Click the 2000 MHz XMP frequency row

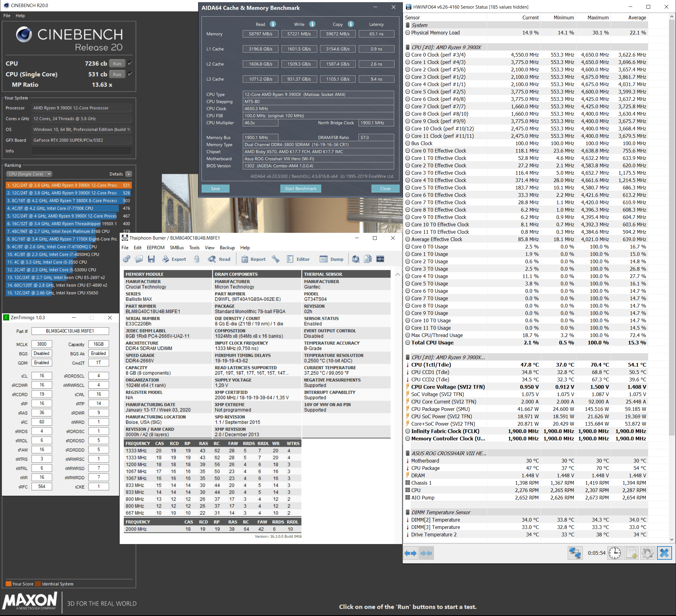pos(212,529)
